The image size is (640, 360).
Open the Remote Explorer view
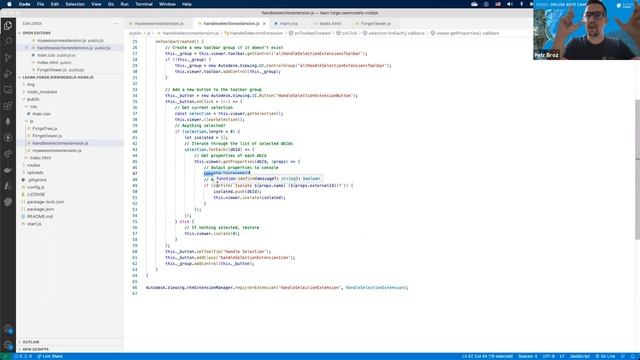[x=8, y=90]
